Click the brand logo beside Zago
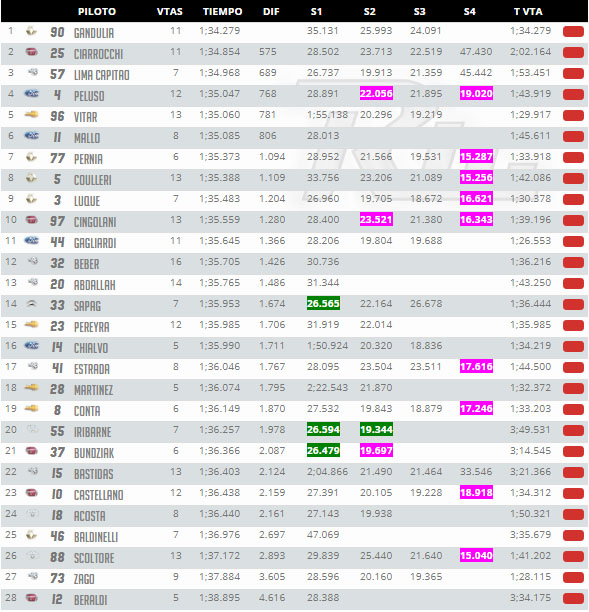This screenshot has height=612, width=589. (33, 576)
